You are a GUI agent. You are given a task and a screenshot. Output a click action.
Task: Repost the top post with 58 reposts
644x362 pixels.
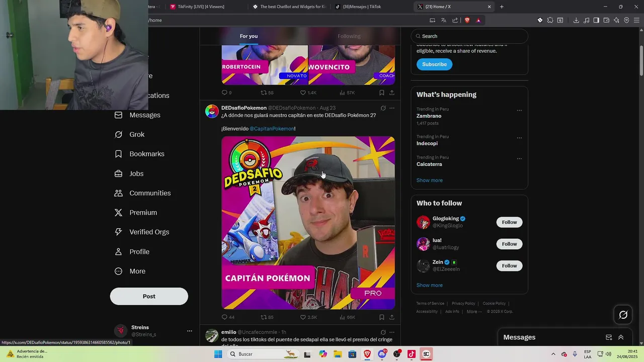point(267,93)
